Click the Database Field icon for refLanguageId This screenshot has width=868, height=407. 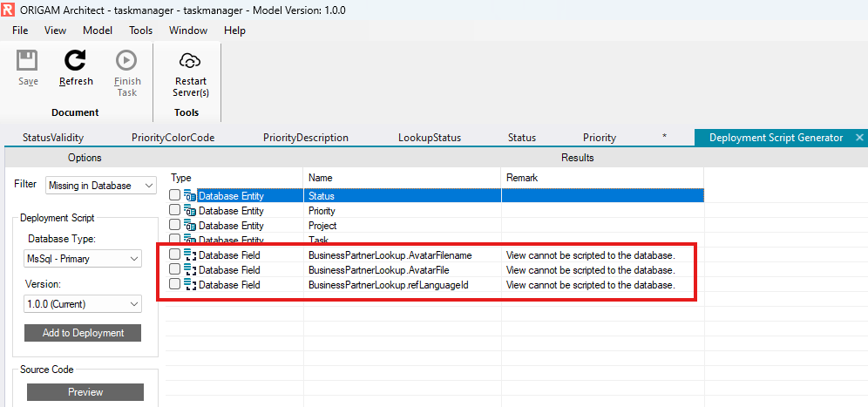click(190, 285)
